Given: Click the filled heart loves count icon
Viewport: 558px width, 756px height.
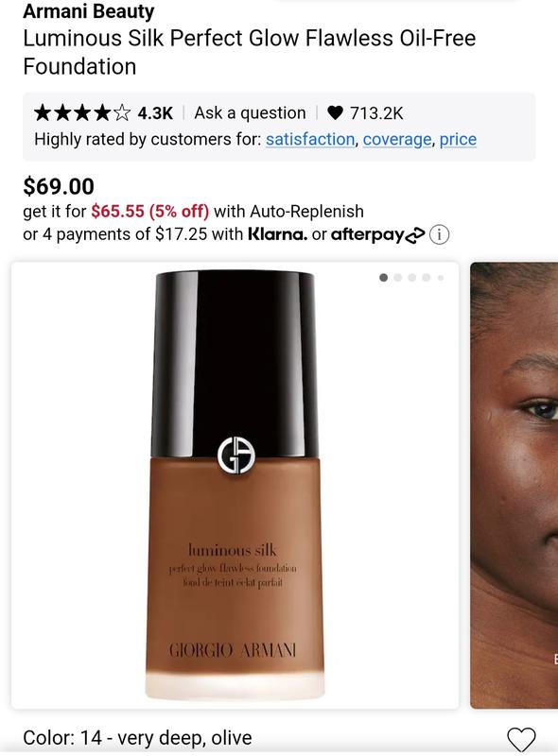Looking at the screenshot, I should click(335, 112).
